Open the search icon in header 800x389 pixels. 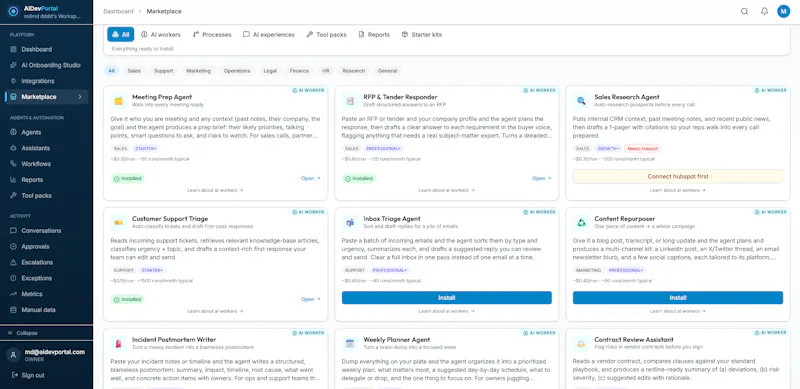tap(744, 11)
